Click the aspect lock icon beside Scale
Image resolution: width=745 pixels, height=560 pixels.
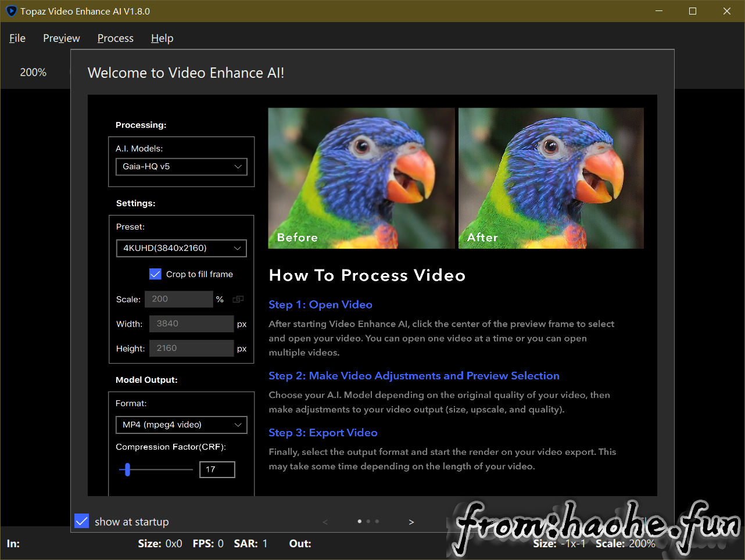pyautogui.click(x=238, y=299)
